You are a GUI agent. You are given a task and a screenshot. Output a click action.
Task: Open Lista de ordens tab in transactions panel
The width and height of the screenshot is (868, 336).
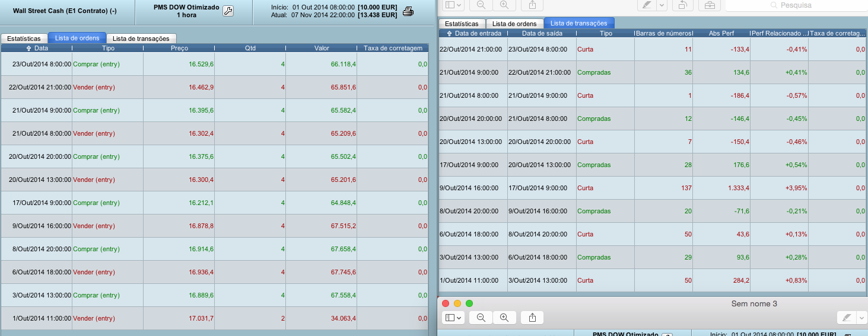point(514,24)
